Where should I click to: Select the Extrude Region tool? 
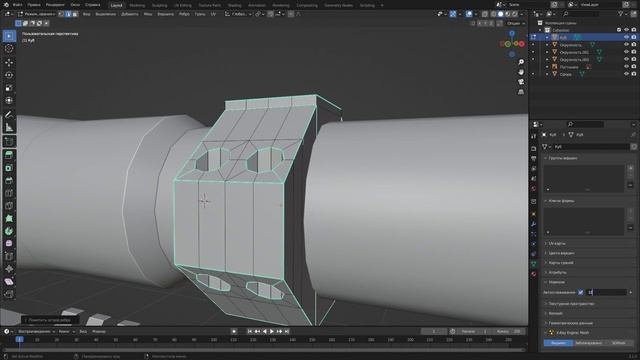(x=9, y=155)
